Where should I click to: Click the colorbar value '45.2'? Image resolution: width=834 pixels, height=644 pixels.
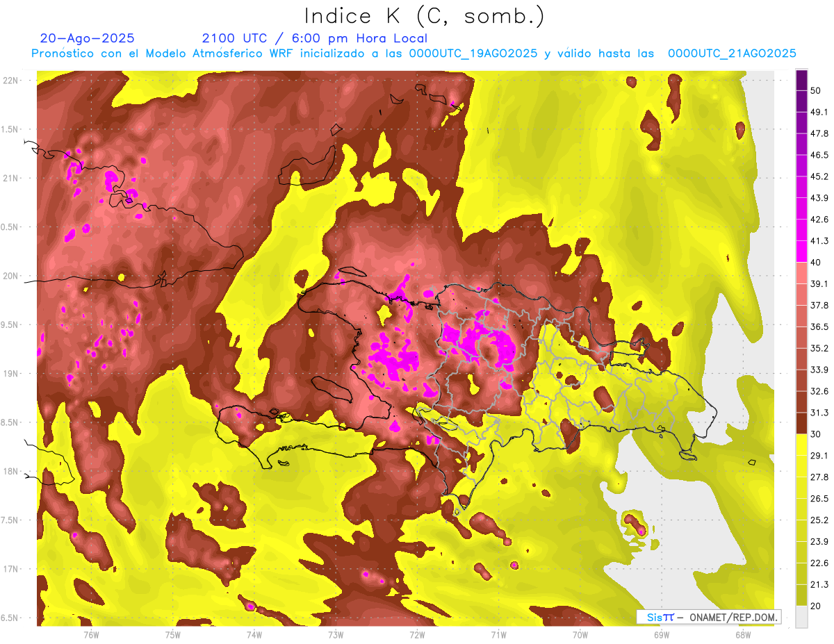click(x=819, y=176)
